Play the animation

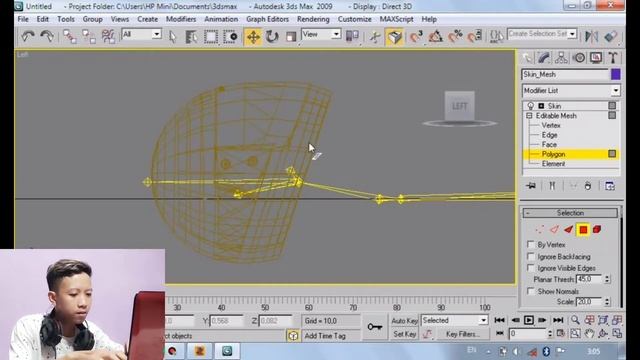point(529,320)
